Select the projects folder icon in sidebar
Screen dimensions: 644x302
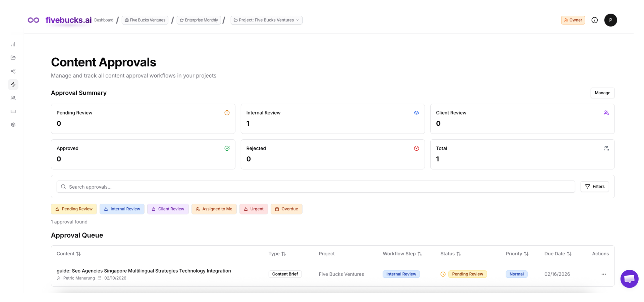pyautogui.click(x=13, y=58)
